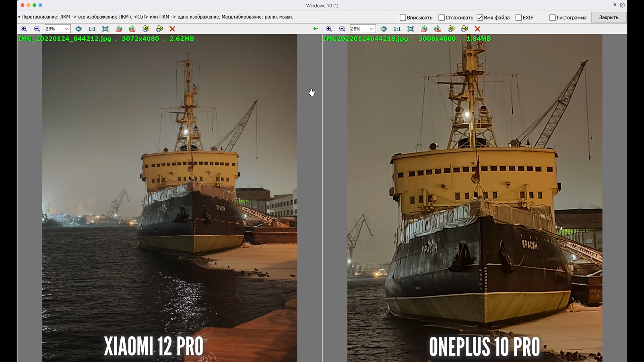
Task: Remove left image with red X
Action: click(172, 29)
